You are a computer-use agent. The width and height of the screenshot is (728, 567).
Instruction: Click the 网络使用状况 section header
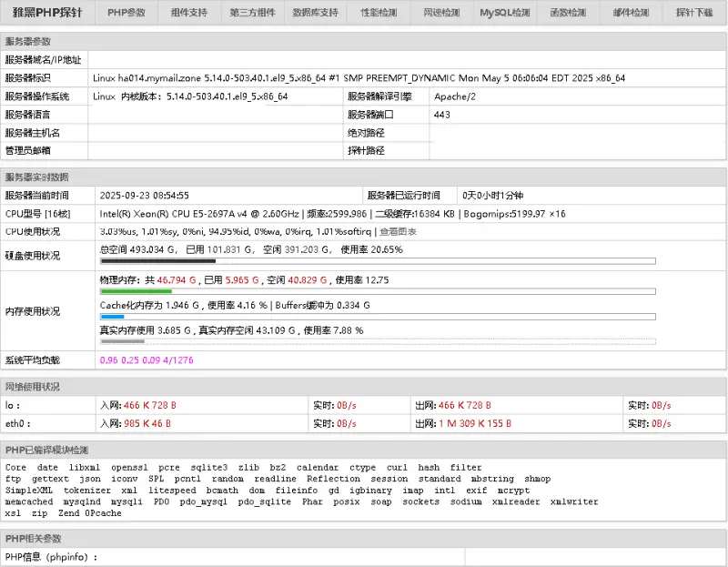coord(33,387)
